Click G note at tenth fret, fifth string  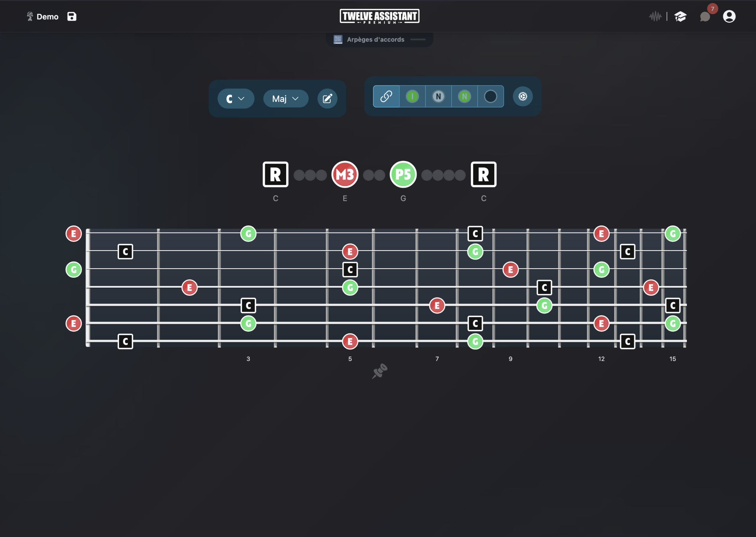[544, 305]
